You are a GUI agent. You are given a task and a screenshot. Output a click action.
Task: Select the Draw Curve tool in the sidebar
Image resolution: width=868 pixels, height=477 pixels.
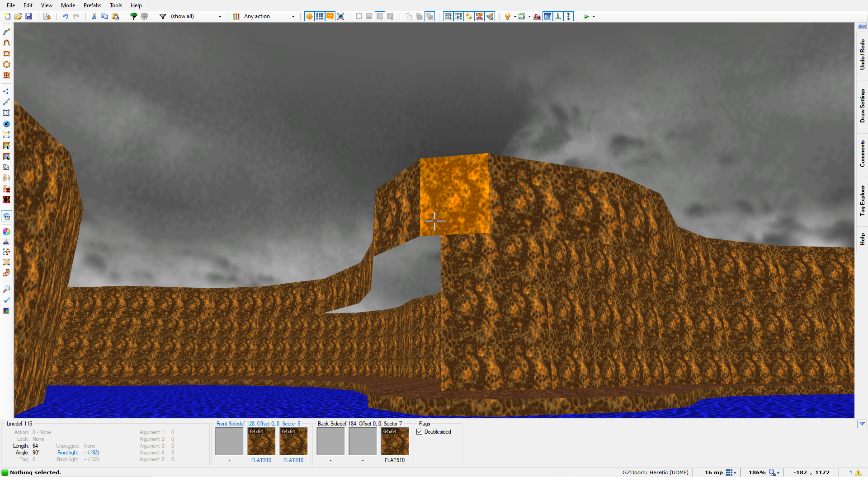(6, 42)
